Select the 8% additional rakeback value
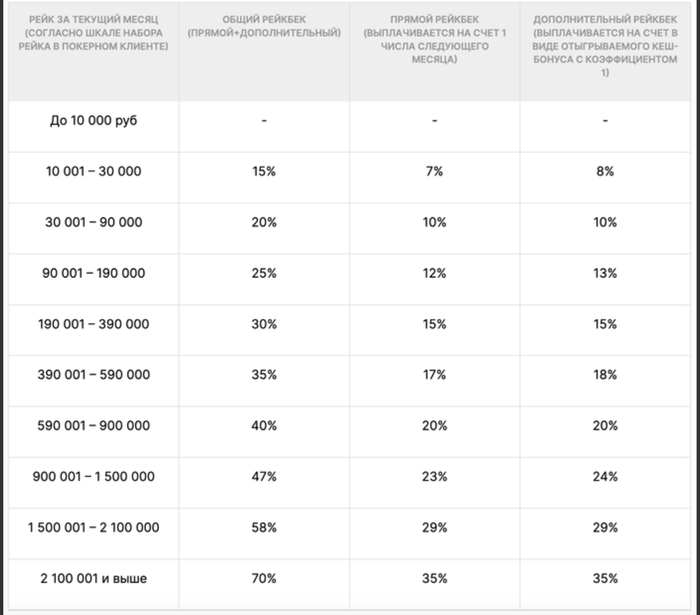The height and width of the screenshot is (615, 700). click(x=605, y=171)
